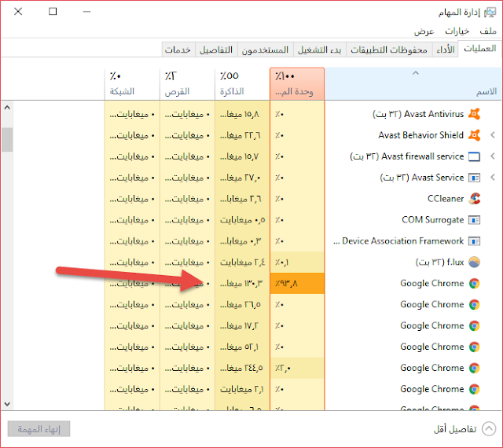The width and height of the screenshot is (503, 448).
Task: Click Chrome icon on the 52.1 MB row
Action: [474, 347]
